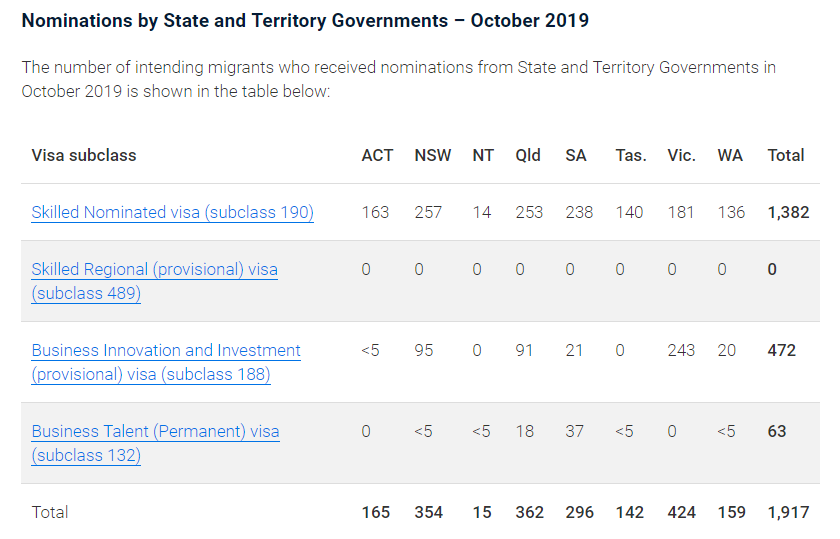This screenshot has height=539, width=840.
Task: Select the 63 total for subclass 132
Action: pyautogui.click(x=777, y=432)
